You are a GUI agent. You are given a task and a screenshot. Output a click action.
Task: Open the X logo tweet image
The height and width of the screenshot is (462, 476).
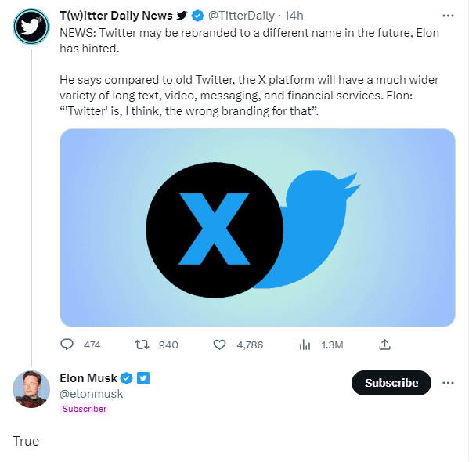click(258, 227)
